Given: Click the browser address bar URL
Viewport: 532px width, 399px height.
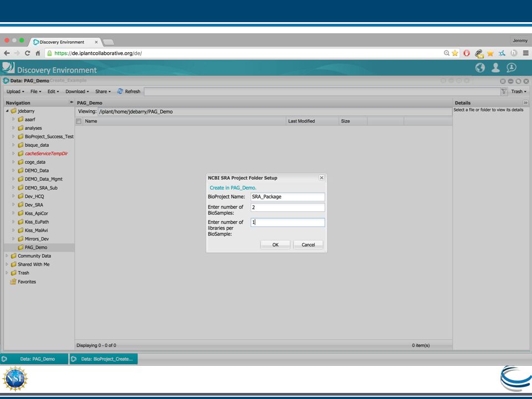Looking at the screenshot, I should (98, 53).
